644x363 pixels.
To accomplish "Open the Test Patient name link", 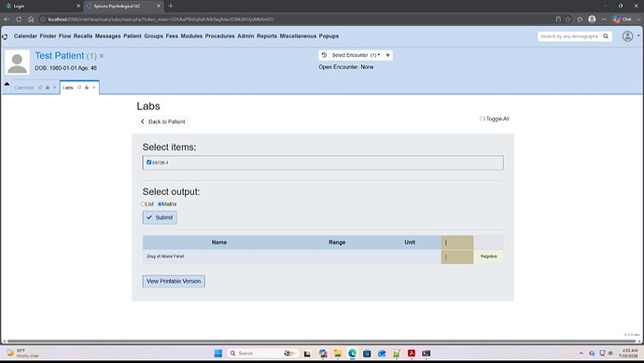I will click(x=60, y=55).
